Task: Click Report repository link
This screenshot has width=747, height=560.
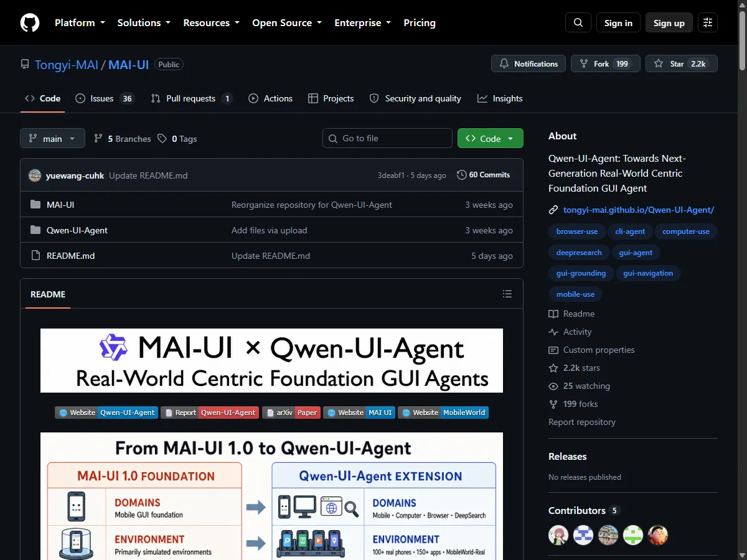Action: click(x=582, y=422)
